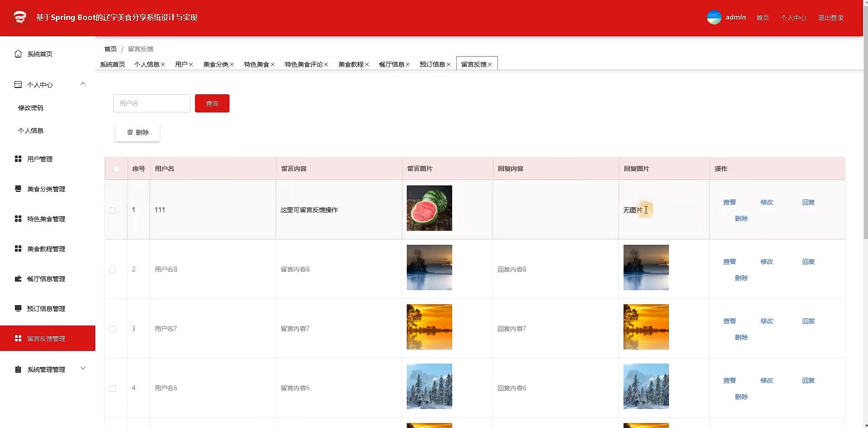Expand the 系统管理管理 submenu arrow

click(83, 369)
